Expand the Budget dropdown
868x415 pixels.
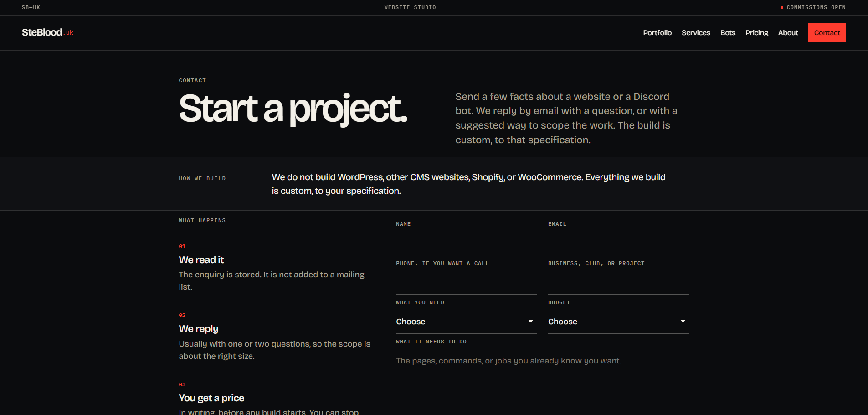click(619, 322)
